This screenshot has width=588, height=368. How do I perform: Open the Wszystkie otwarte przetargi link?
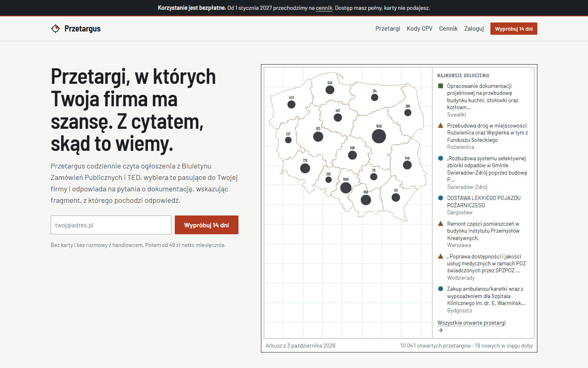471,323
